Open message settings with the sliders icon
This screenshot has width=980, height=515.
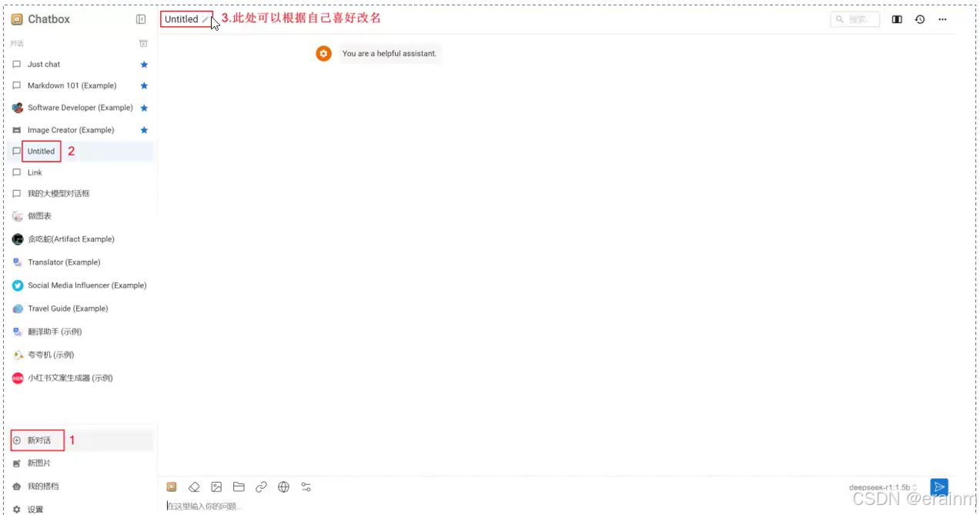(306, 487)
